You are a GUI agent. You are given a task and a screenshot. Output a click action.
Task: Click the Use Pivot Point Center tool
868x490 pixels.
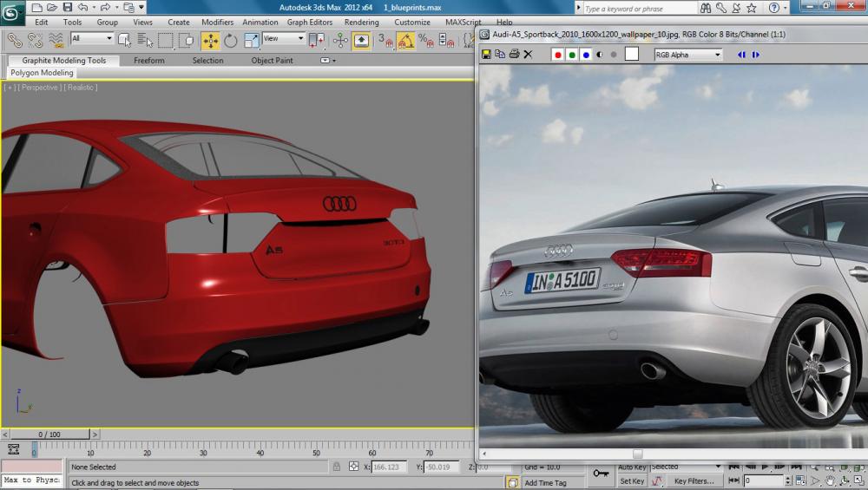click(317, 41)
